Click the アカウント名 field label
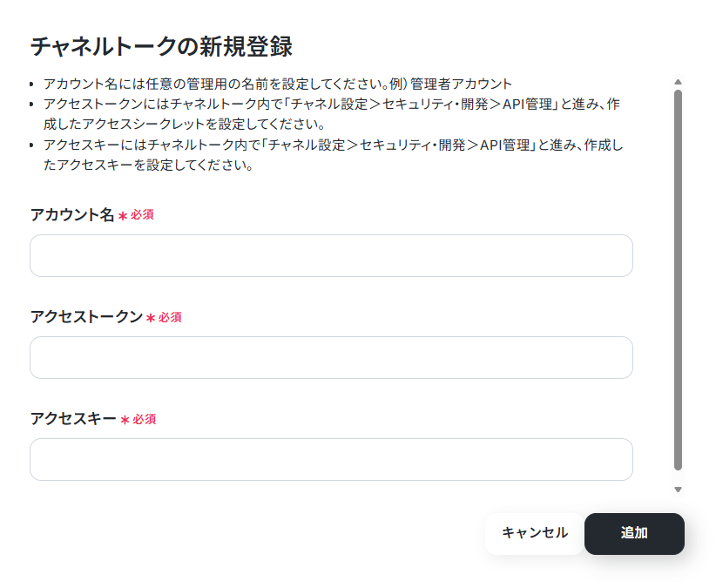 click(x=72, y=214)
